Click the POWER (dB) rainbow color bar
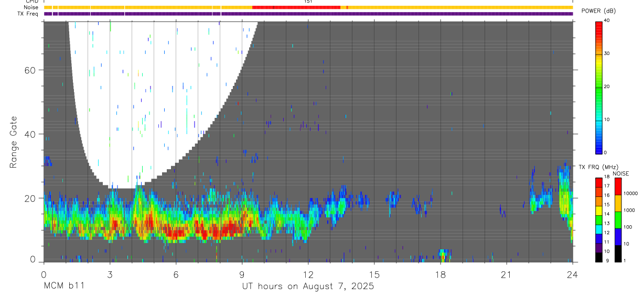The height and width of the screenshot is (297, 644). coord(598,87)
